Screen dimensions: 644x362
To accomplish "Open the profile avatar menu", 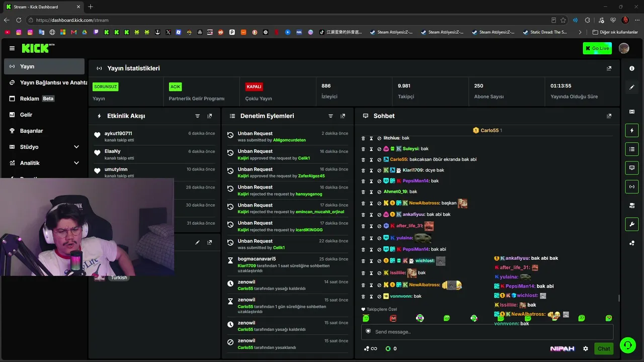I will [x=624, y=48].
